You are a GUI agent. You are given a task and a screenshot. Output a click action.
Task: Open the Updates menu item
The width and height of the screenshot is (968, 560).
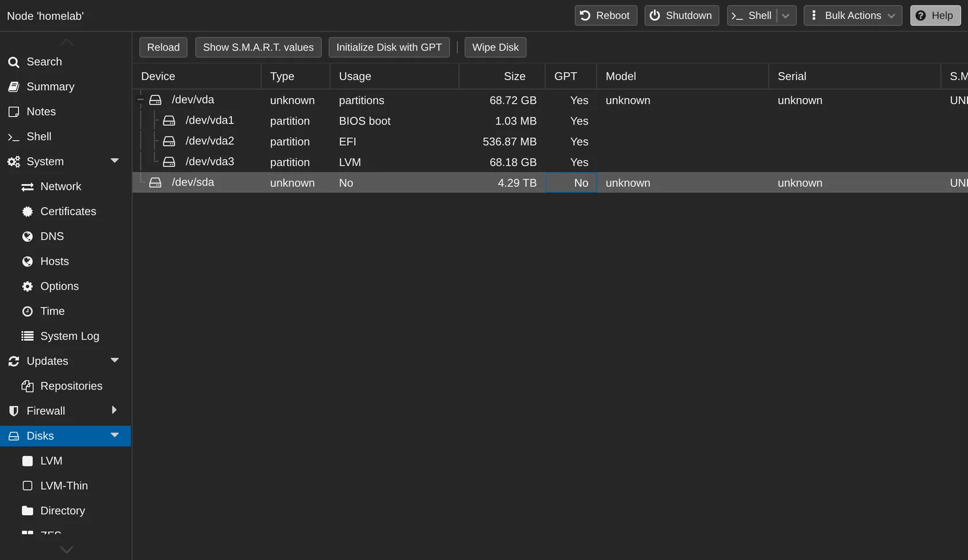point(66,361)
